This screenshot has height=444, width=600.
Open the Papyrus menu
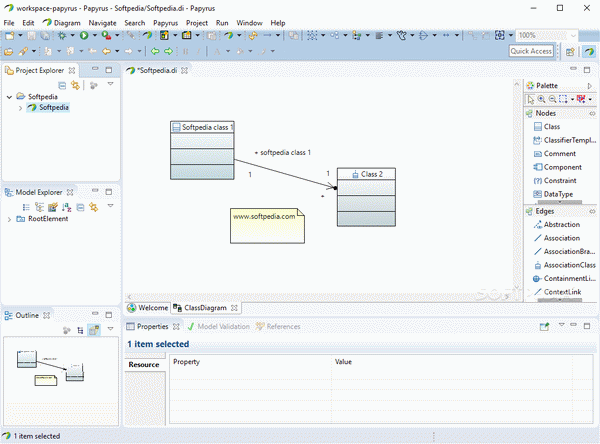pyautogui.click(x=165, y=23)
